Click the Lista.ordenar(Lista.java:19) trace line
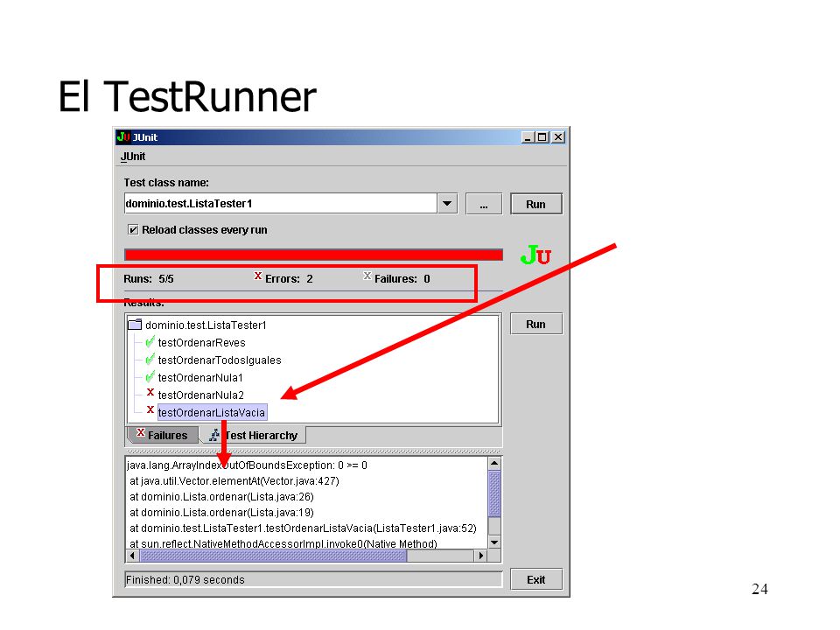The image size is (840, 630). (x=221, y=512)
